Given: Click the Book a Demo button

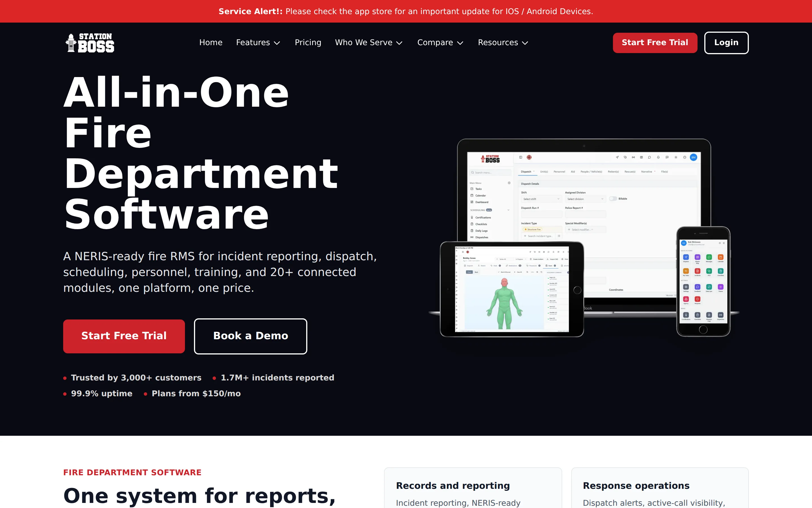Looking at the screenshot, I should (251, 336).
